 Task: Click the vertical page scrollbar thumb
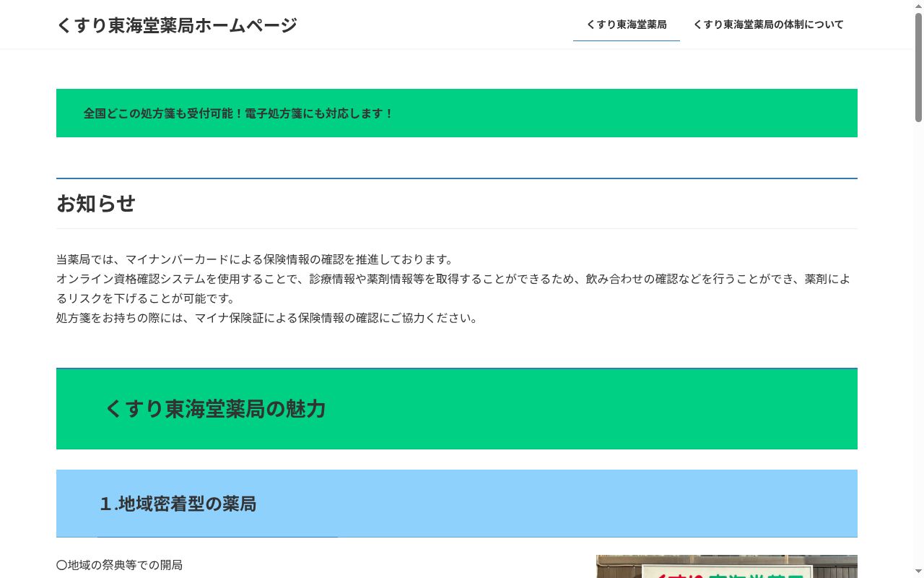click(x=918, y=67)
